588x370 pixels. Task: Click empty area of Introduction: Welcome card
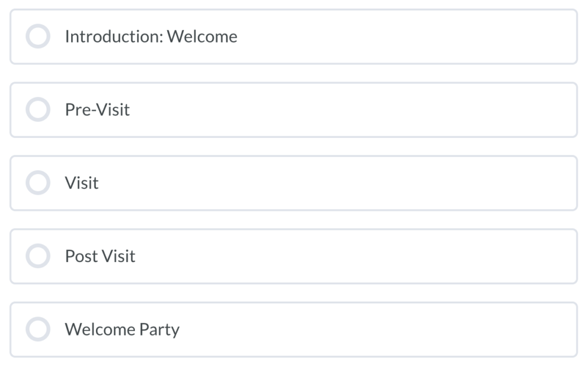coord(402,37)
